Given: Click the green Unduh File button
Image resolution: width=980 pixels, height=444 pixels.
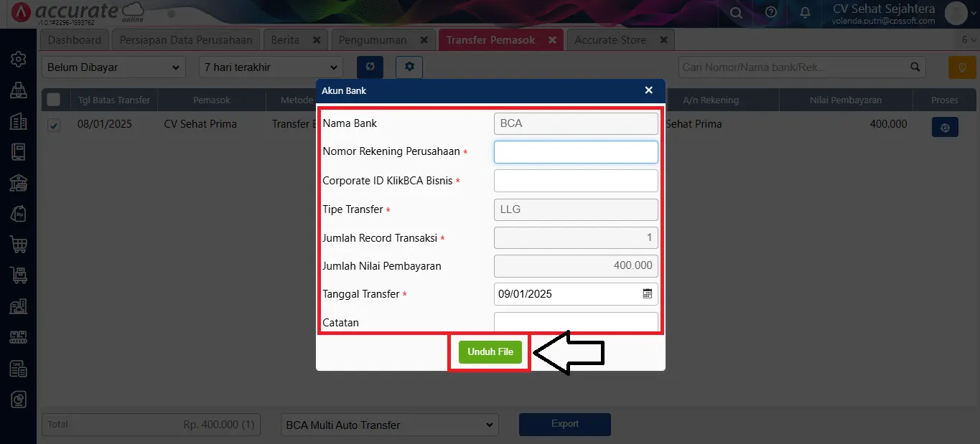Looking at the screenshot, I should [x=490, y=352].
